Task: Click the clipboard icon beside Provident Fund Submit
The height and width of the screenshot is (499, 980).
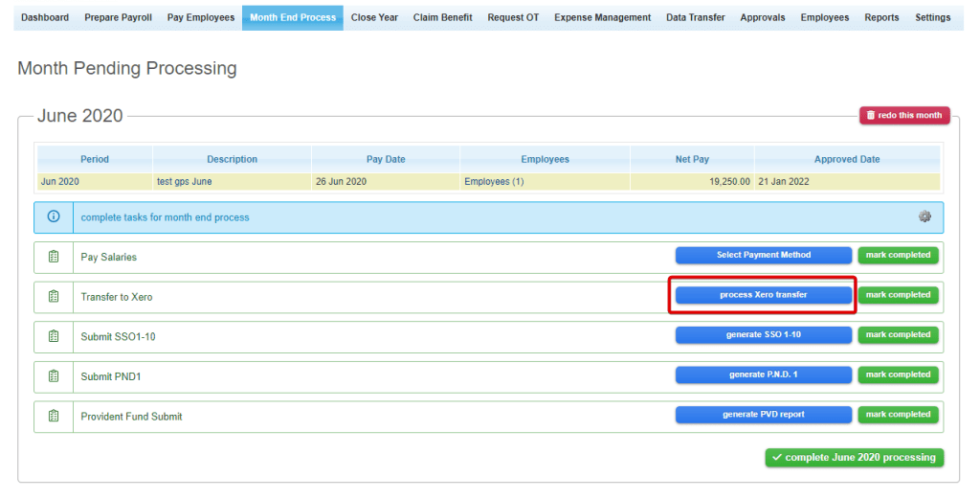Action: coord(54,416)
